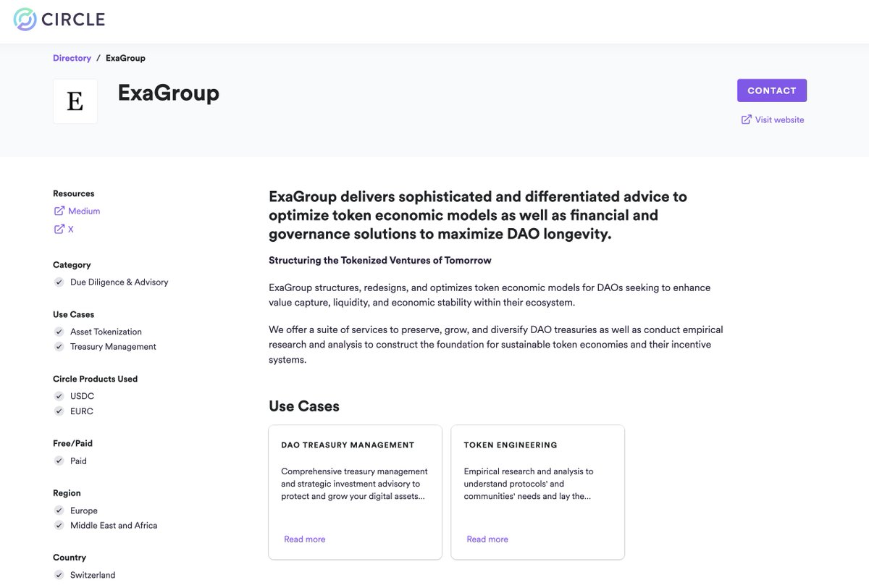Viewport: 869px width, 588px height.
Task: Click the checkmark beside Due Diligence & Advisory
Action: (59, 282)
